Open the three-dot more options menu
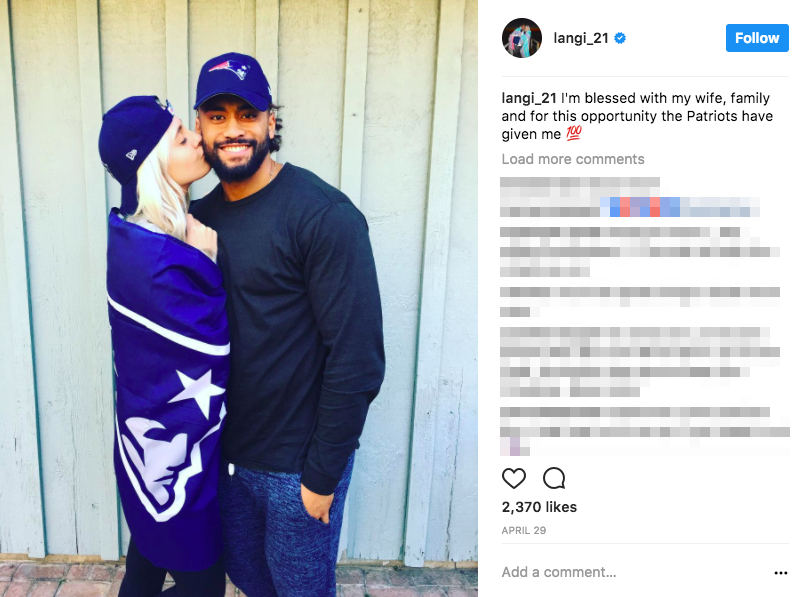The image size is (812, 597). pyautogui.click(x=780, y=573)
